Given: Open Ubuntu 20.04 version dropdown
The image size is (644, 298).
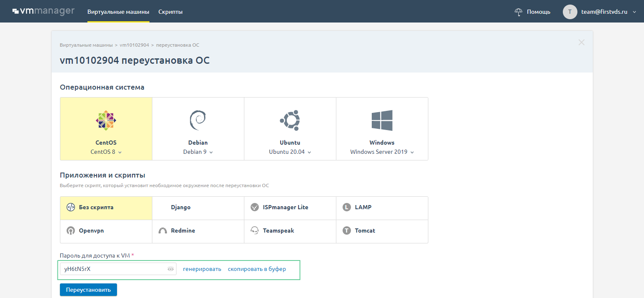Looking at the screenshot, I should tap(290, 152).
